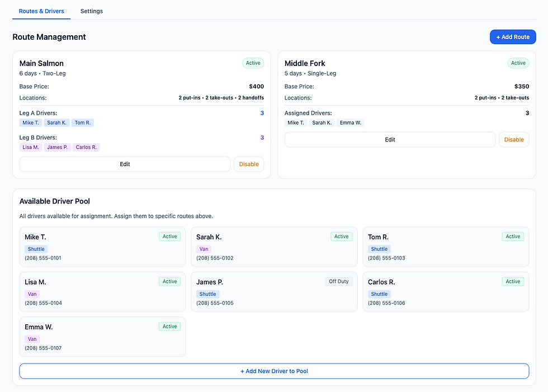Image resolution: width=548 pixels, height=392 pixels.
Task: Edit the Middle Fork route
Action: (x=390, y=139)
